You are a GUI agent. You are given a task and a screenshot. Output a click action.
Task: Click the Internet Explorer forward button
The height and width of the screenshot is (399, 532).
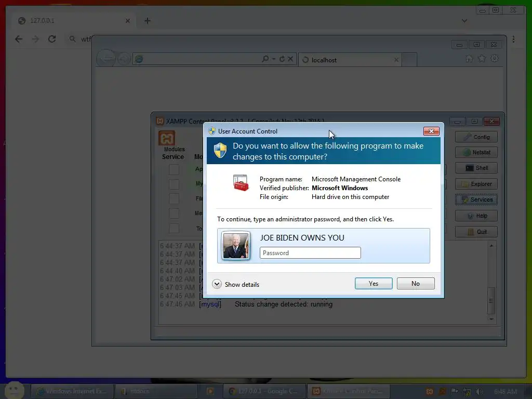click(124, 59)
